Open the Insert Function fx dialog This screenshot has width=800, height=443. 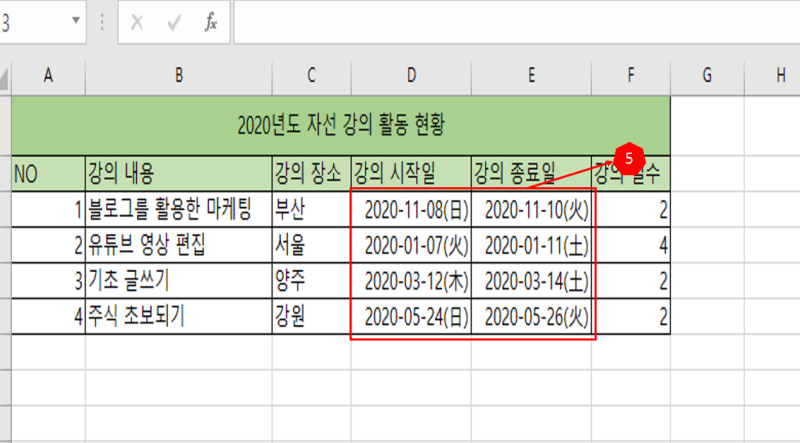point(211,22)
